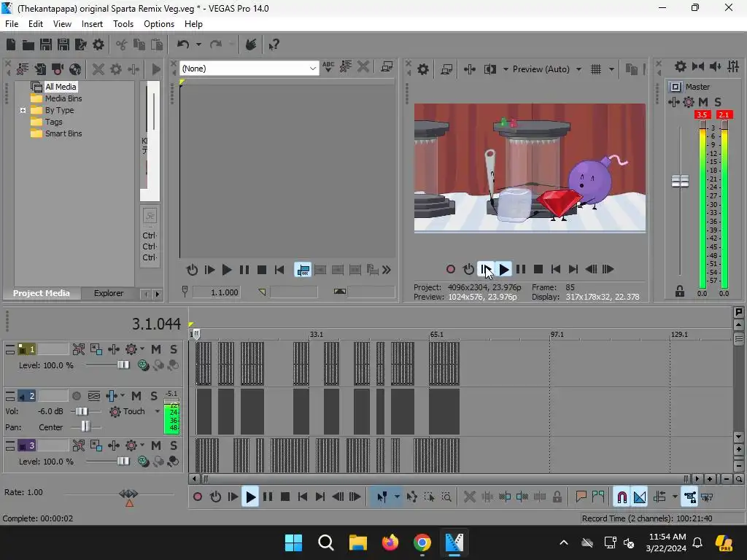Open the Tools menu
This screenshot has height=560, width=747.
(x=123, y=24)
